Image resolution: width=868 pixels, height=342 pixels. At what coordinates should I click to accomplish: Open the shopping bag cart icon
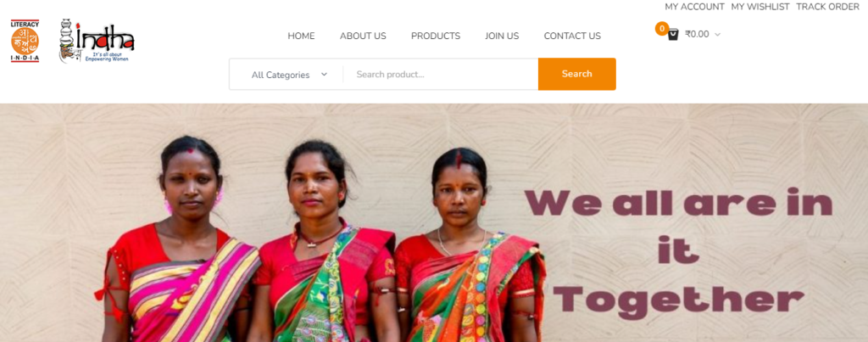pyautogui.click(x=673, y=34)
